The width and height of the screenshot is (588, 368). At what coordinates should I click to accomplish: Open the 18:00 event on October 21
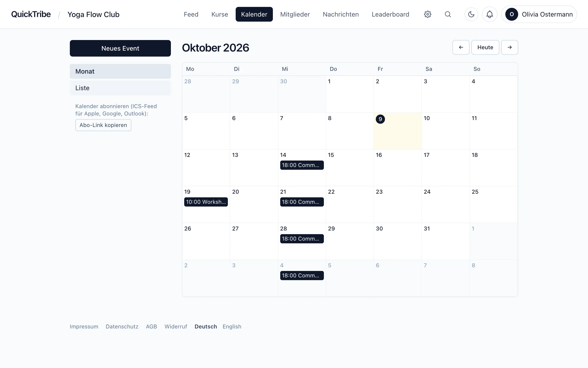click(x=302, y=202)
